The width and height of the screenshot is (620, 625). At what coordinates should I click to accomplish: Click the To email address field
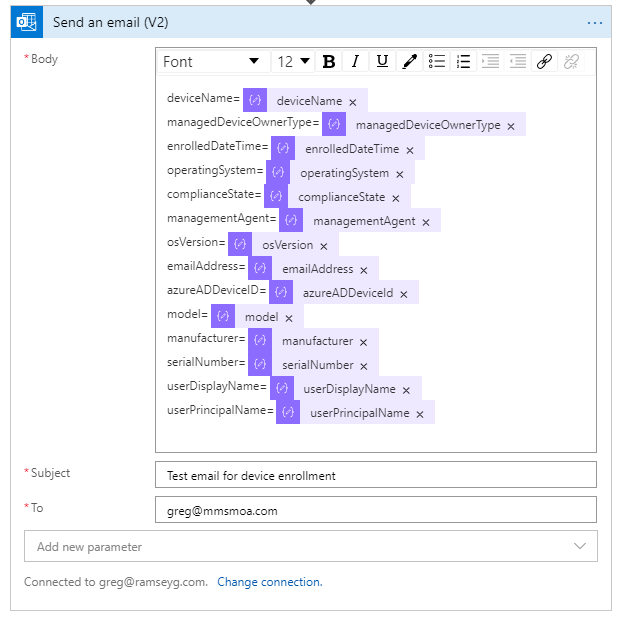click(x=375, y=510)
